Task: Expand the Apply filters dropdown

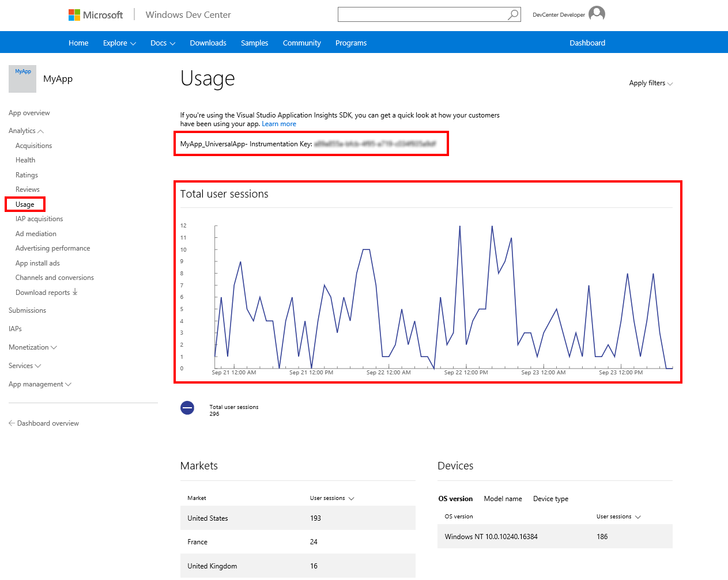Action: (x=651, y=83)
